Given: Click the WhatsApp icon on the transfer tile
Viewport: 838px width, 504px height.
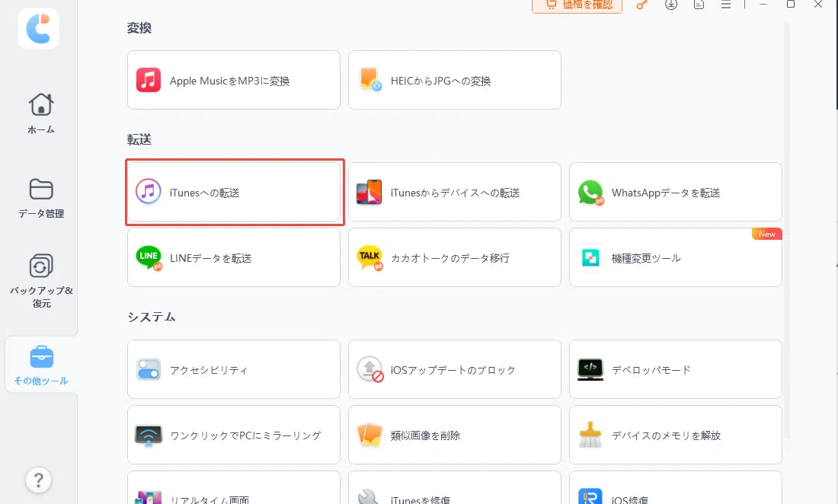Looking at the screenshot, I should (590, 193).
